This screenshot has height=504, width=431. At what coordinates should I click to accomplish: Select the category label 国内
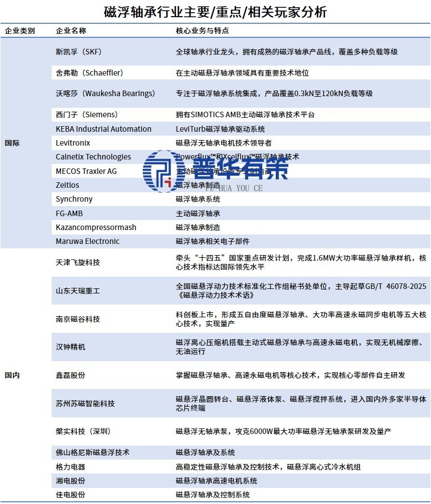[x=12, y=375]
